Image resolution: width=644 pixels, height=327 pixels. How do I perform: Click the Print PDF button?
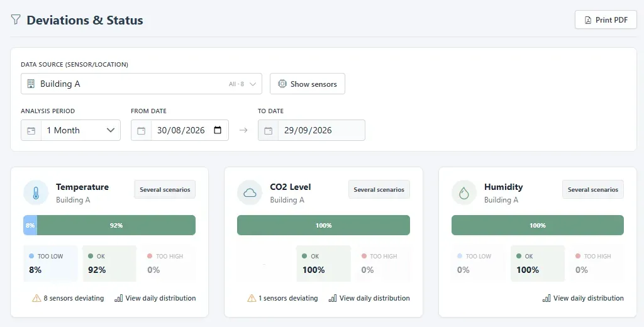(606, 19)
